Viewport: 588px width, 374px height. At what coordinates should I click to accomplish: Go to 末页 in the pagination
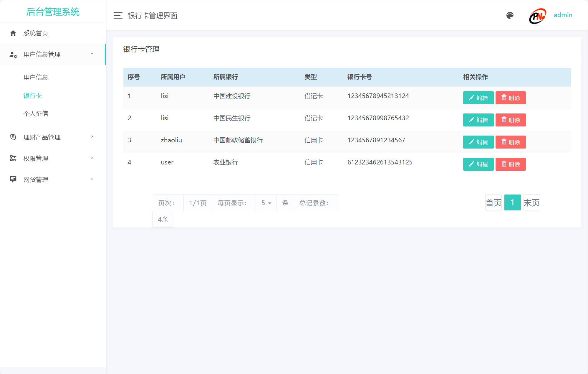[x=531, y=202]
